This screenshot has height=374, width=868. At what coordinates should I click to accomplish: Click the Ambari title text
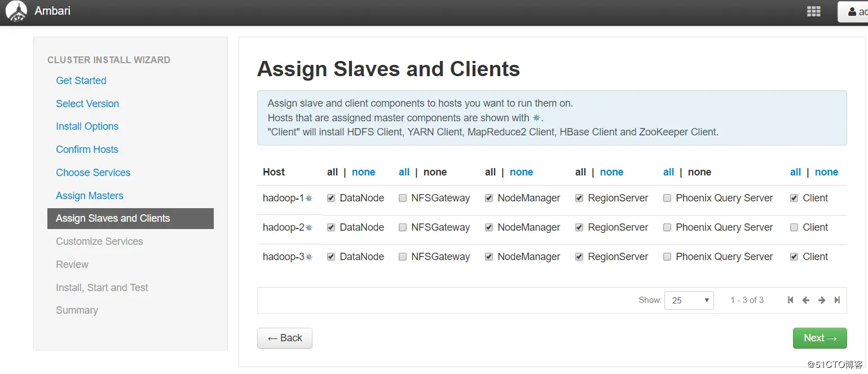[x=52, y=11]
